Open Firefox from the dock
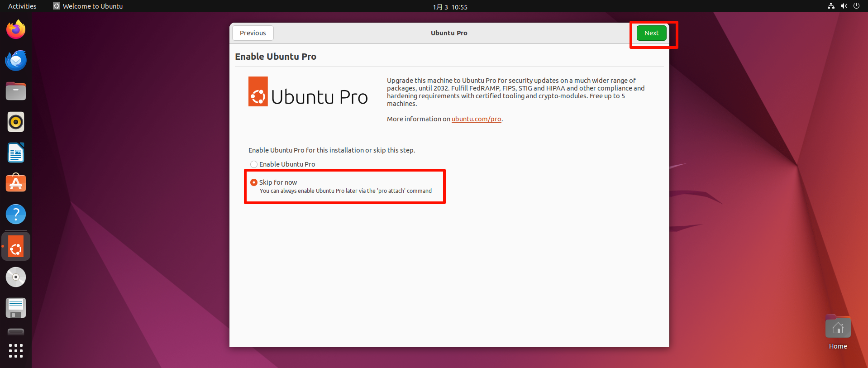 pos(16,29)
